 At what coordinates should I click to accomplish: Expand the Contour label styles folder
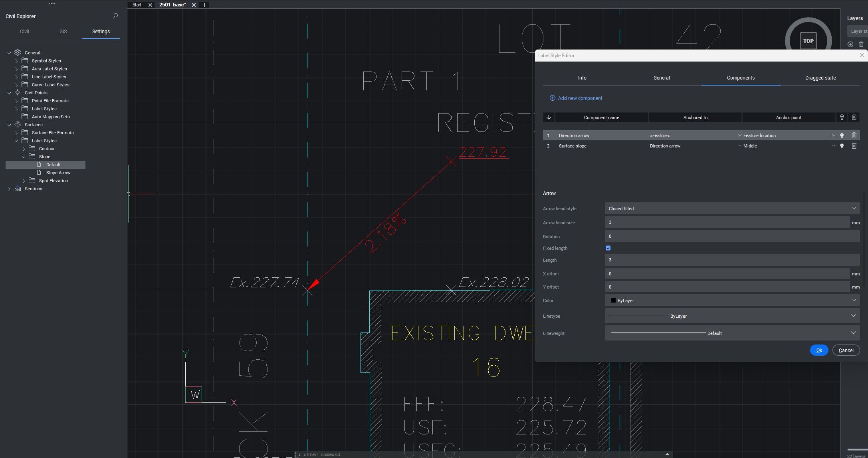[x=24, y=149]
